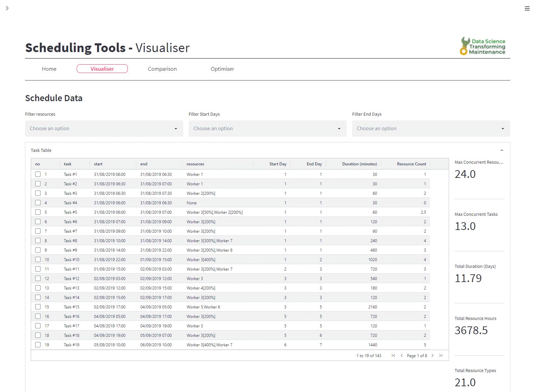Go to the previous table page

[401, 355]
